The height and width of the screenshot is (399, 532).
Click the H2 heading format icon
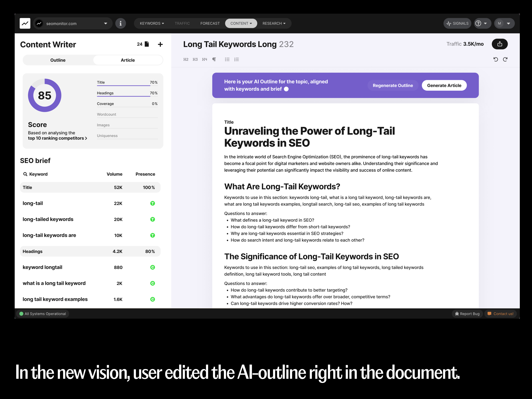186,59
